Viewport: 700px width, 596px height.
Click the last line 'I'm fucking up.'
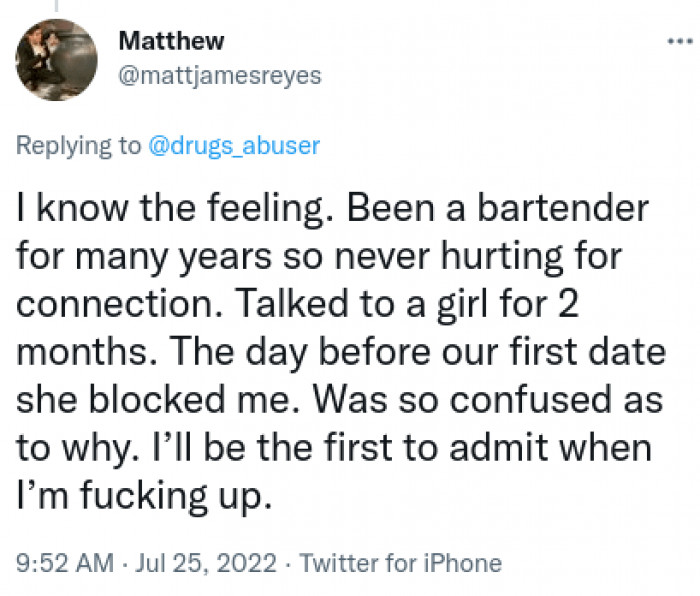click(144, 496)
